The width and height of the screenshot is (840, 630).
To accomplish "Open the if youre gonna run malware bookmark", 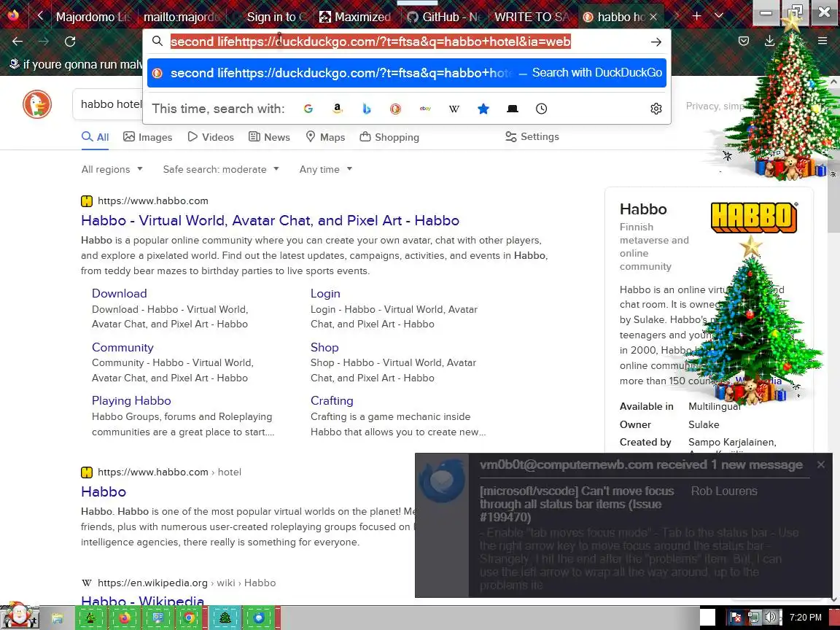I will (76, 65).
